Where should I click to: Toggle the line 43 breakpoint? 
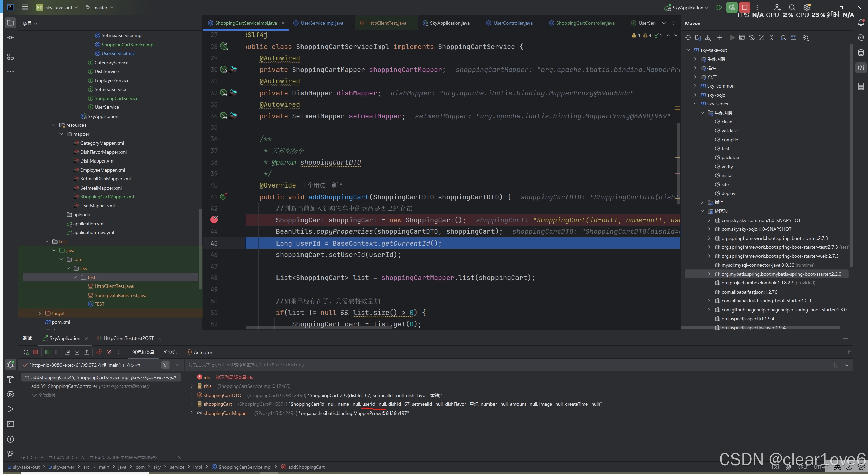tap(214, 220)
